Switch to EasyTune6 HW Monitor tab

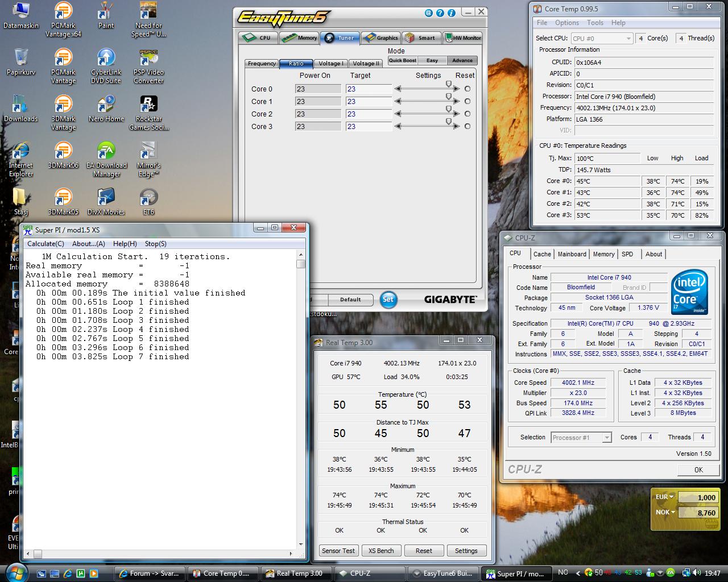tap(464, 38)
